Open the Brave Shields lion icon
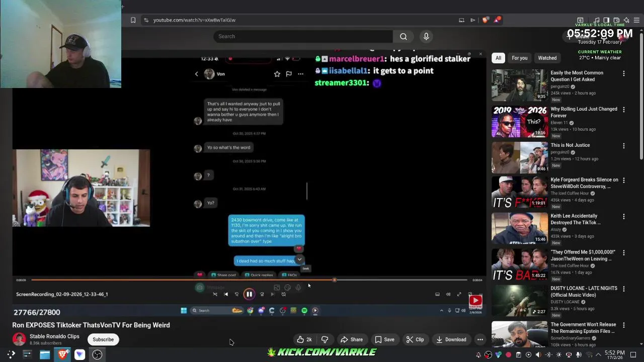Image resolution: width=644 pixels, height=362 pixels. pyautogui.click(x=485, y=20)
